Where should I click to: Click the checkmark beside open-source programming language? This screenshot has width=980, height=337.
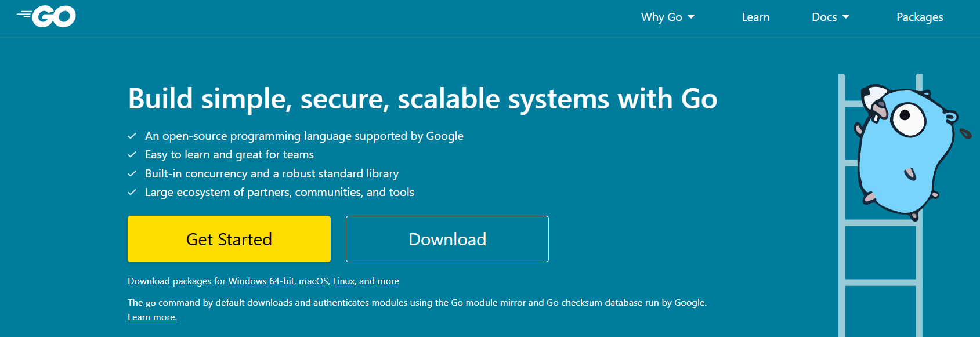coord(132,136)
